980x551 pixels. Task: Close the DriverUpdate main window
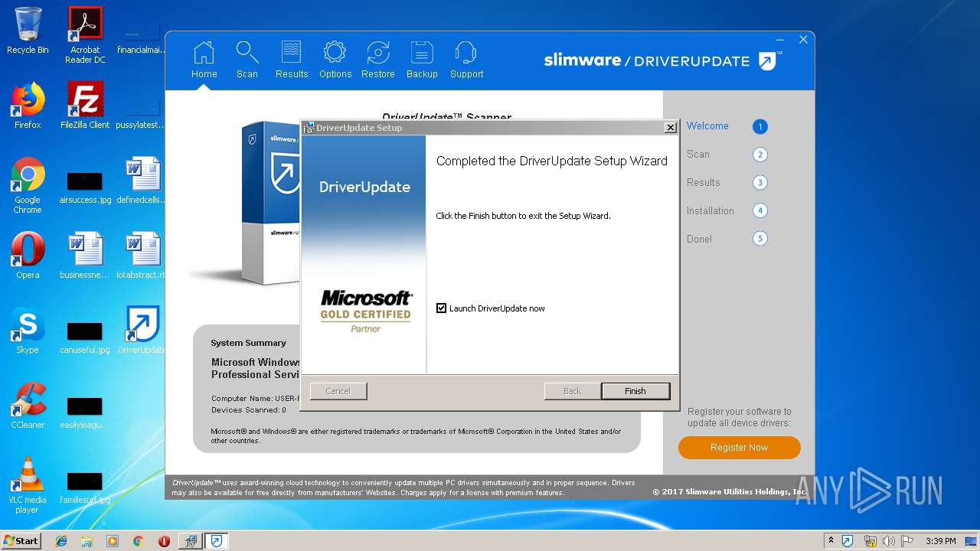pos(803,40)
